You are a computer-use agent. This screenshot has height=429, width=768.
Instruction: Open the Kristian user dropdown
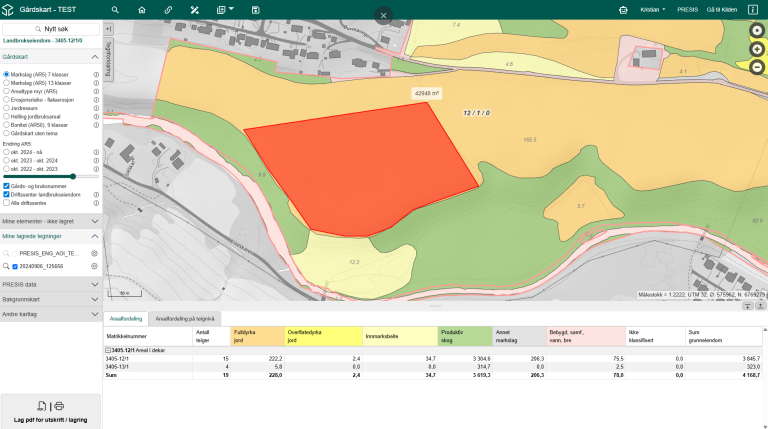click(654, 9)
